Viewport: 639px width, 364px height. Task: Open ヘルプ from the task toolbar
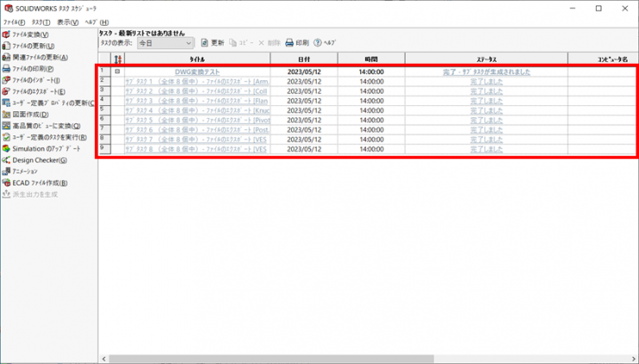coord(324,42)
